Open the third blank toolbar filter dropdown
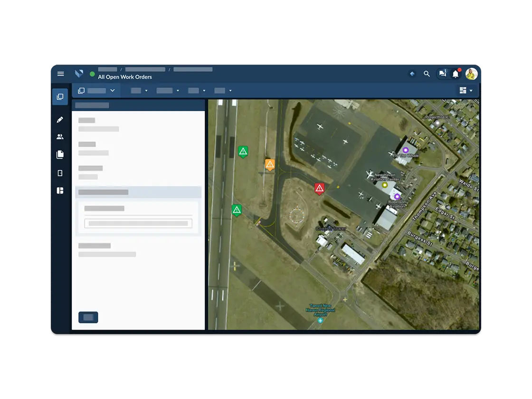The width and height of the screenshot is (532, 399). click(x=197, y=91)
